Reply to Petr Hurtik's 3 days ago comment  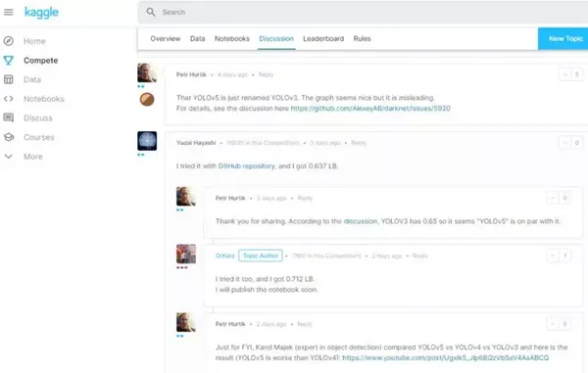(305, 198)
